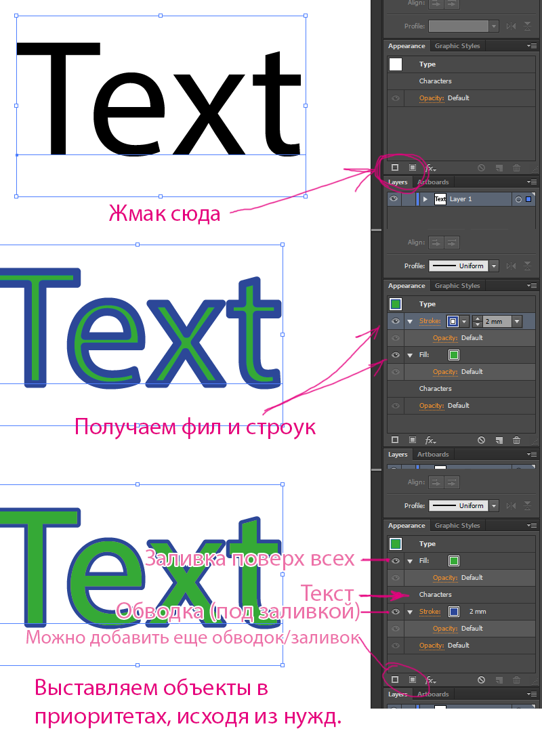
Task: Open fx effects menu in white-Type Appearance panel
Action: 431,168
